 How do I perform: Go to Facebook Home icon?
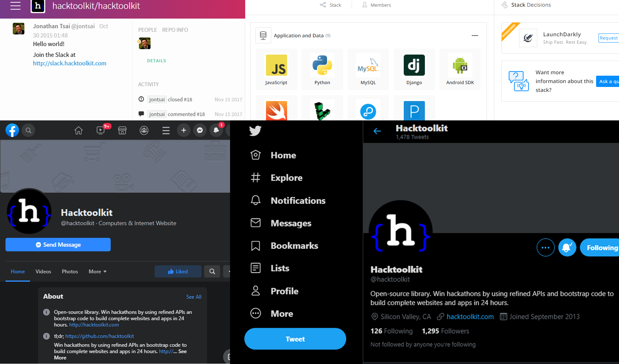[x=79, y=131]
